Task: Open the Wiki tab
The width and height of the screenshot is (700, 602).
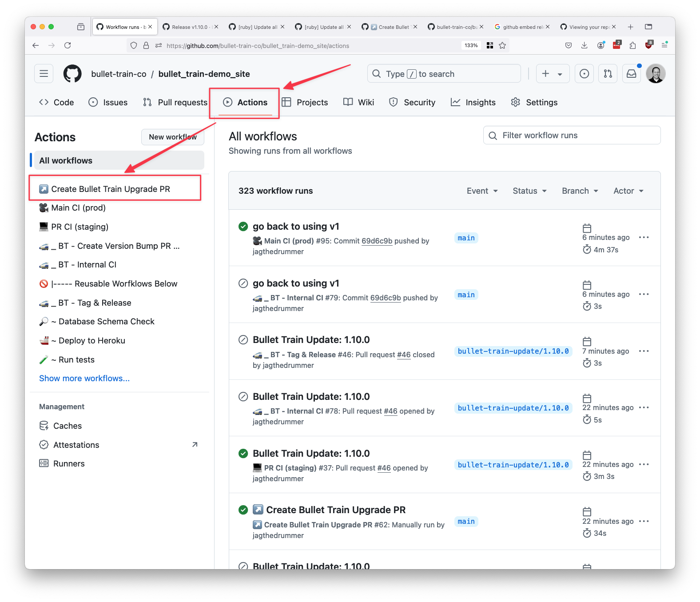Action: [359, 102]
